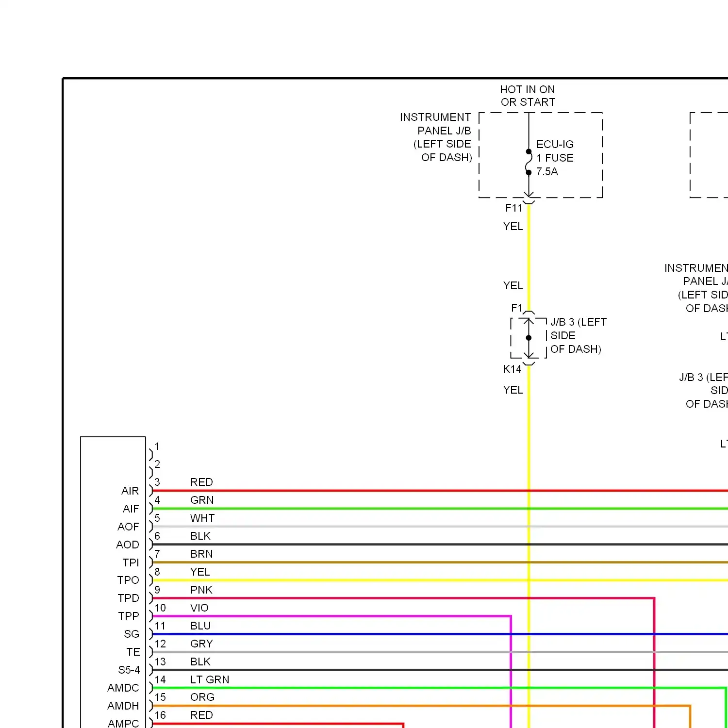
Task: Click connector pin number 9
Action: click(x=157, y=590)
